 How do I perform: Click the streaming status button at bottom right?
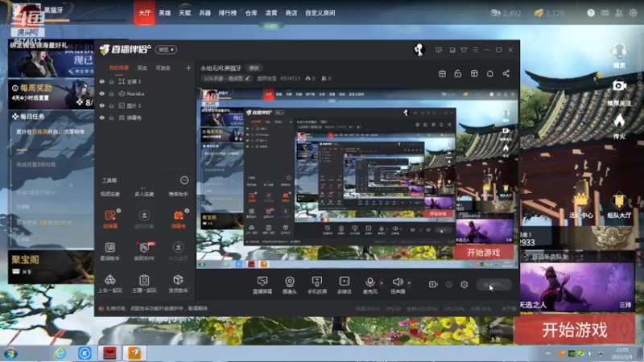pos(493,285)
